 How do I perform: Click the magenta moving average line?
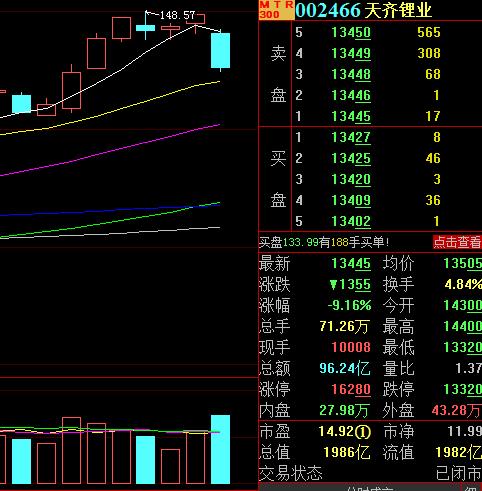click(110, 150)
